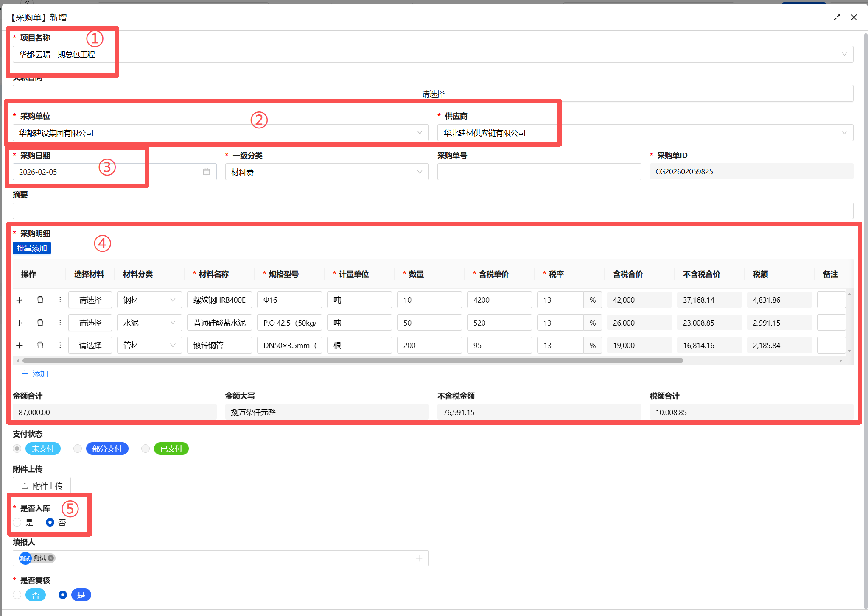The height and width of the screenshot is (616, 868).
Task: Open the 一级分类 材料费 dropdown
Action: point(327,172)
